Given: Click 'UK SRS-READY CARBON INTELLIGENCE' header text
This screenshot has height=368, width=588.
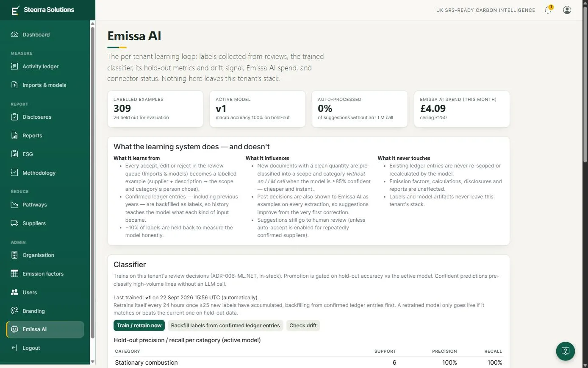Looking at the screenshot, I should (485, 10).
